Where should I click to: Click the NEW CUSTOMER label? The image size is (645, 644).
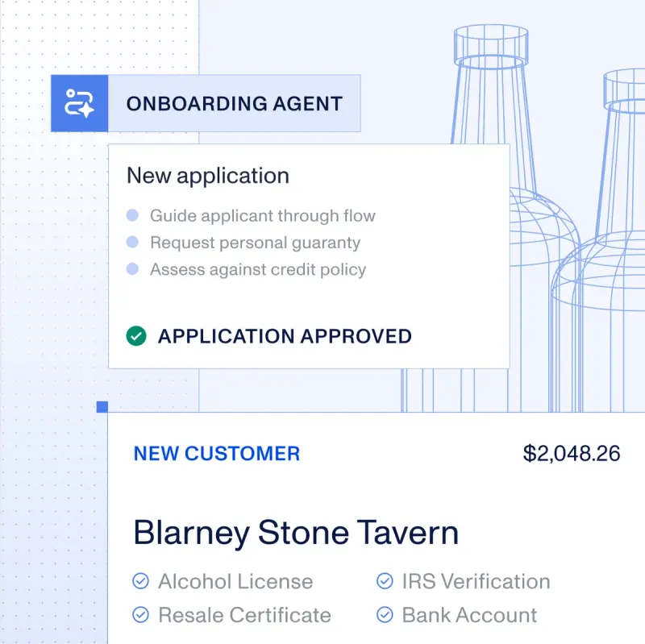(217, 454)
